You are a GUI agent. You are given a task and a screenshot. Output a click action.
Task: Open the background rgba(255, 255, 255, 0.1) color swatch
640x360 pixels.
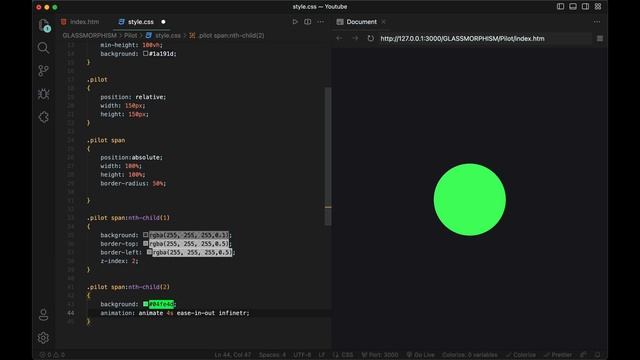(x=145, y=235)
